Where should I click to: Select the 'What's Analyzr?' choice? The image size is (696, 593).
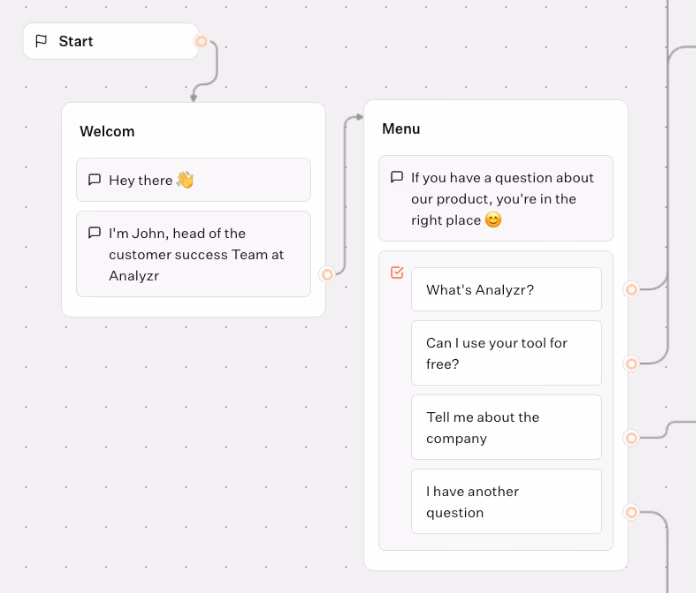pyautogui.click(x=506, y=290)
